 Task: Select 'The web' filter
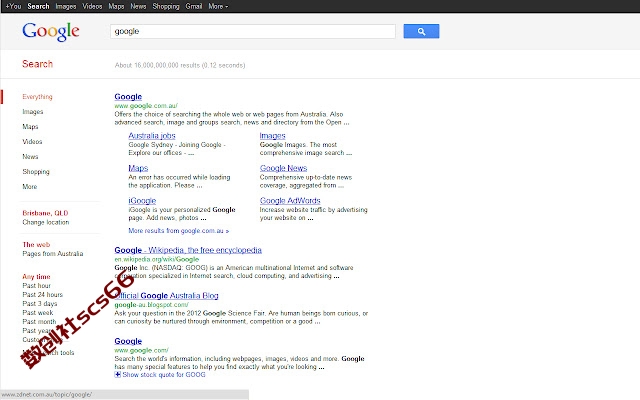(36, 245)
